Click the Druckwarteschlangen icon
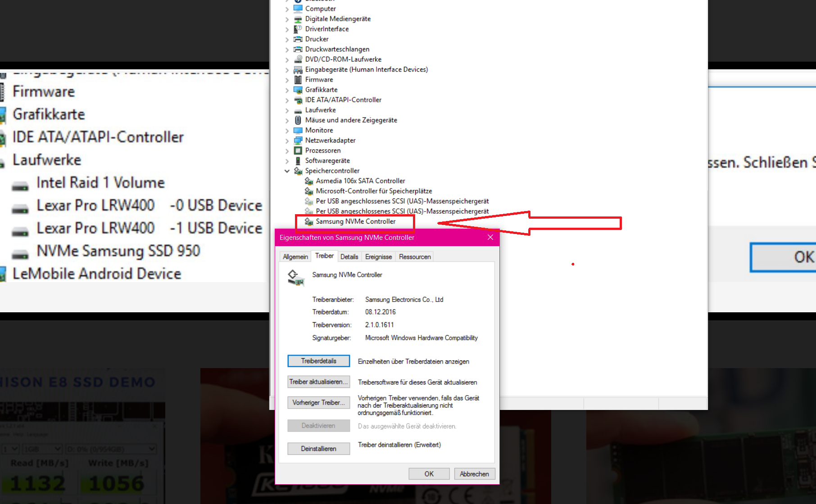Screen dimensions: 816x504 pos(298,49)
